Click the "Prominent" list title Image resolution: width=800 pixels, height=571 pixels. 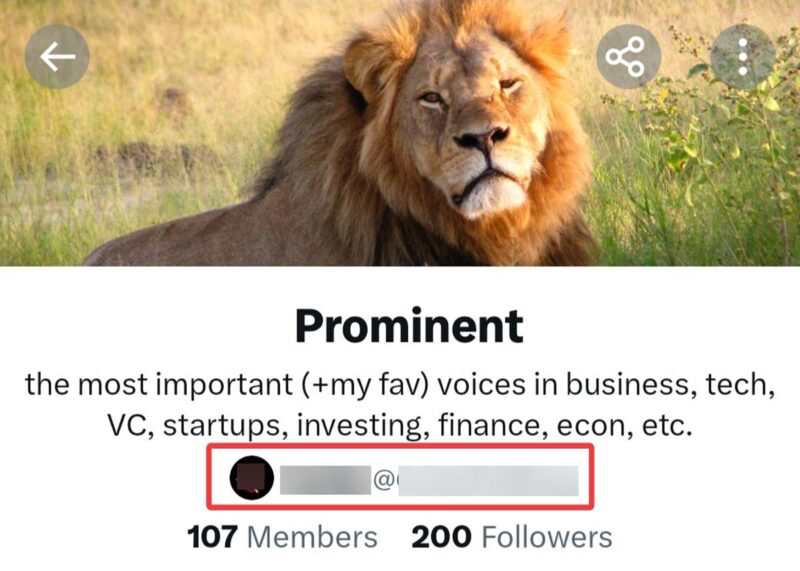[x=409, y=325]
